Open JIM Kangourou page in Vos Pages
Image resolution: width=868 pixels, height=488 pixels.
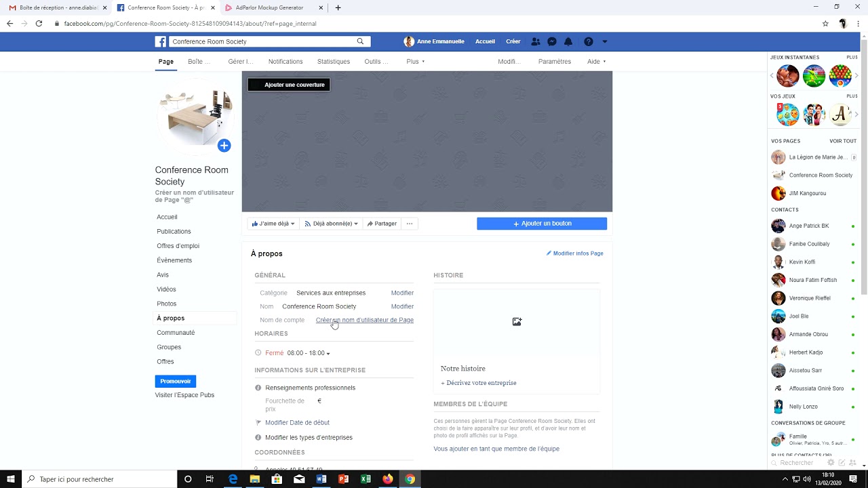[x=807, y=193]
